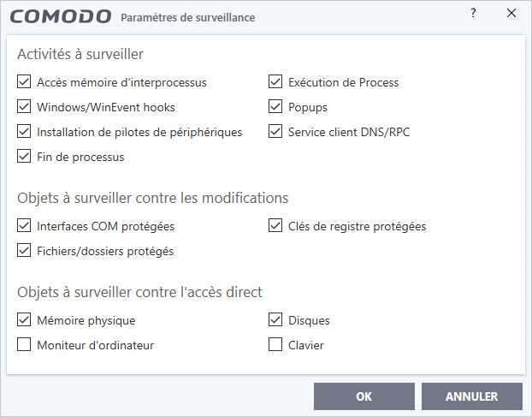Toggle Interfaces COM protégées checkbox
532x417 pixels.
tap(24, 226)
